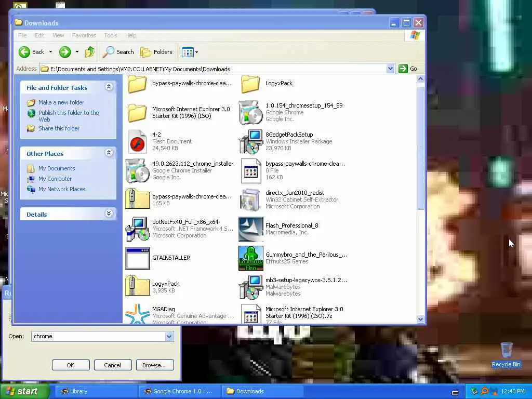Select the 4-2 Flash Document icon
Image resolution: width=532 pixels, height=399 pixels.
pyautogui.click(x=137, y=141)
